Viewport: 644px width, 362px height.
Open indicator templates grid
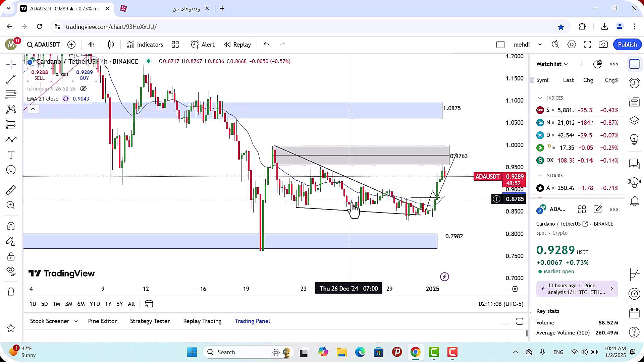pos(175,45)
